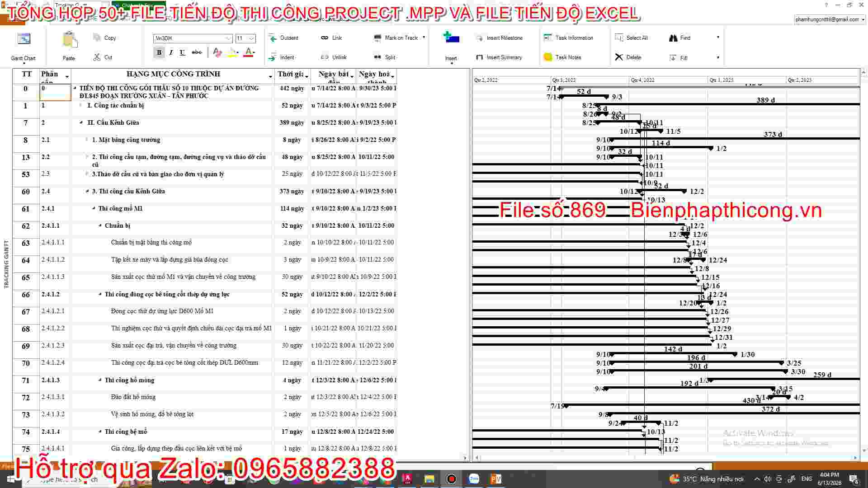Select the TT column header
868x488 pixels.
[26, 76]
